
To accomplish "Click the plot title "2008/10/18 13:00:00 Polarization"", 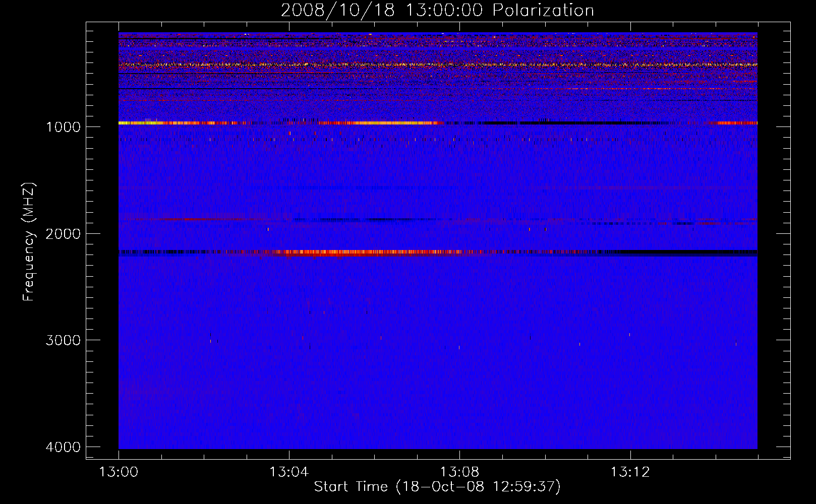I will [x=437, y=10].
